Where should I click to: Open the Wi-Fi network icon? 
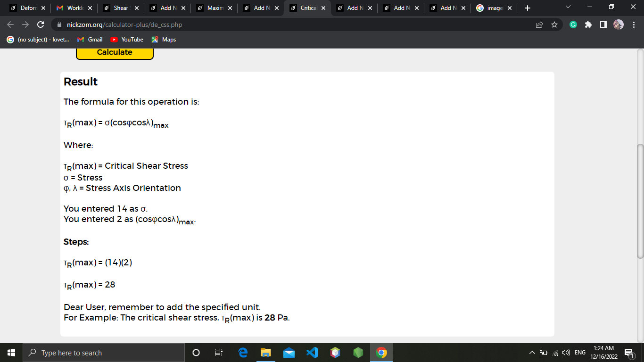coord(554,353)
